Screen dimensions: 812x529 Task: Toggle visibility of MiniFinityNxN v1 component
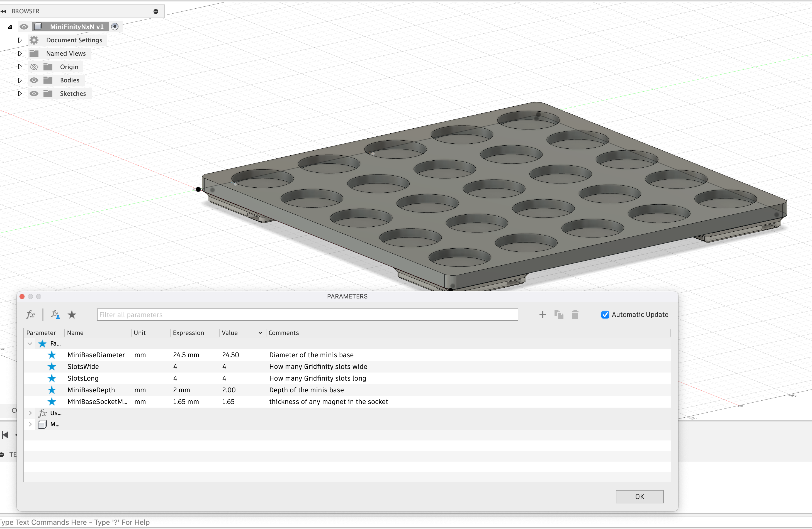(x=23, y=26)
